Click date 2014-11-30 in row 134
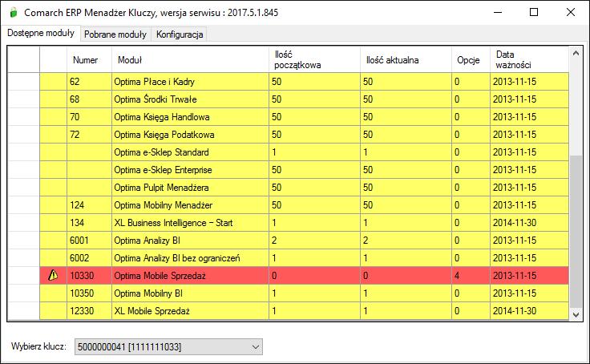Screen dimensions: 590x364 [x=529, y=223]
